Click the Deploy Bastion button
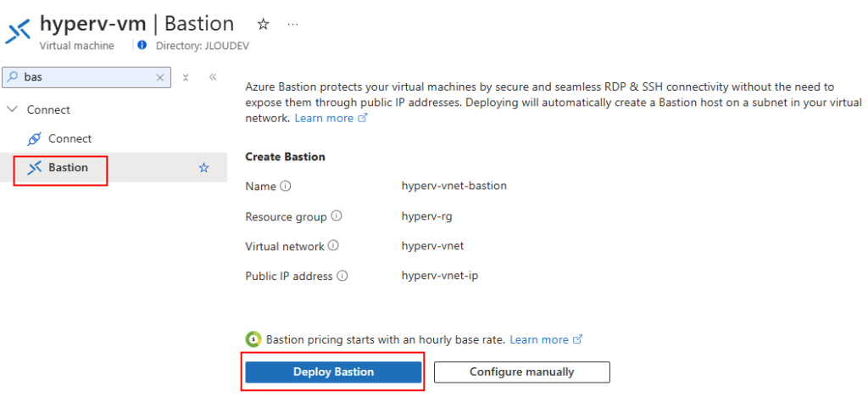Viewport: 868px width, 397px height. (x=333, y=372)
